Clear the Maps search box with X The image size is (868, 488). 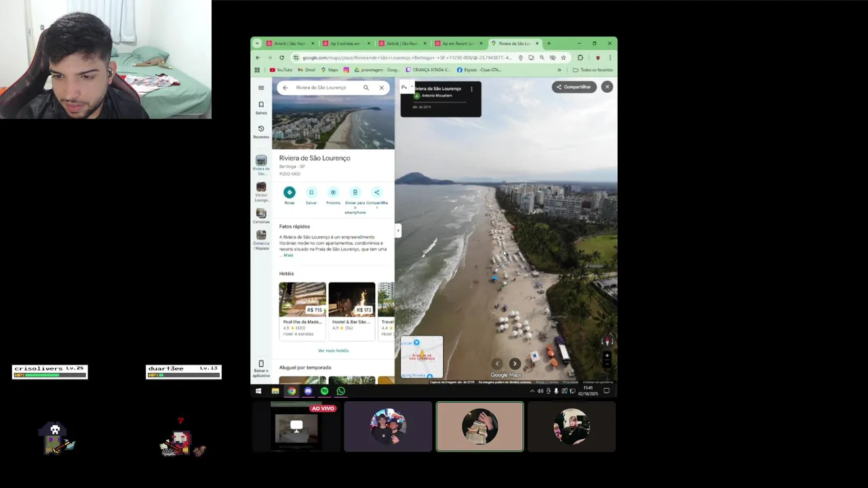[x=382, y=87]
